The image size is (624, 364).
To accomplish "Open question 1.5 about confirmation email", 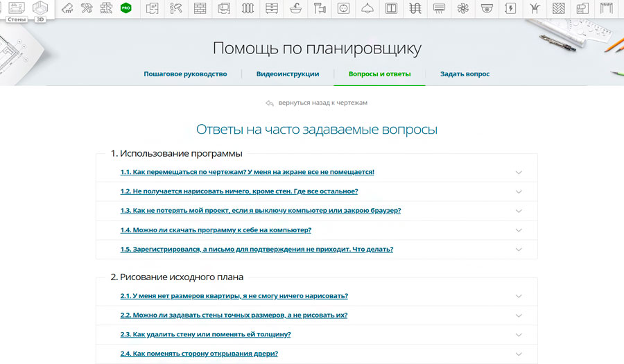I will click(x=257, y=250).
